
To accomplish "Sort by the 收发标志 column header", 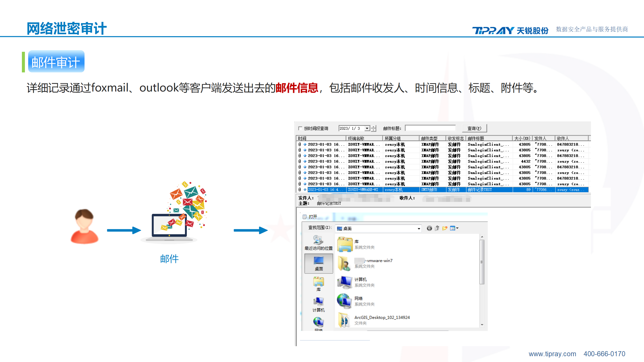I will tap(456, 138).
